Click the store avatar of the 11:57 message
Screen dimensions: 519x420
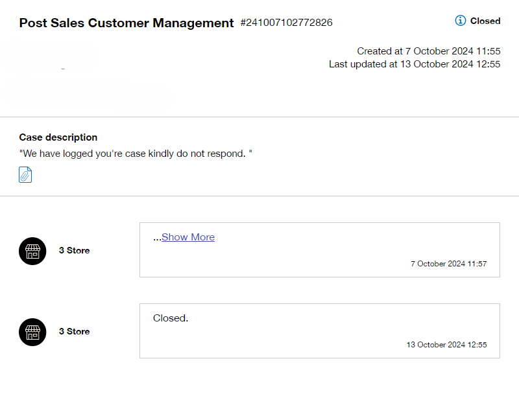[x=32, y=251]
